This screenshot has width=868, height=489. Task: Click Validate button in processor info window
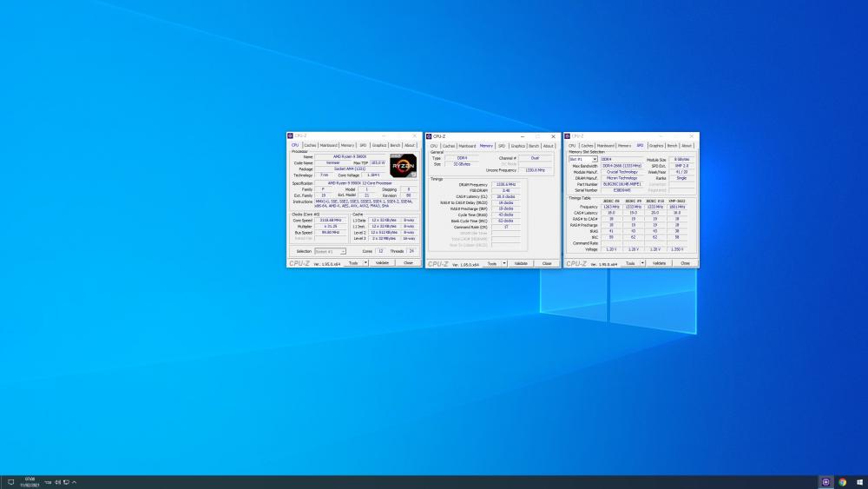click(383, 263)
